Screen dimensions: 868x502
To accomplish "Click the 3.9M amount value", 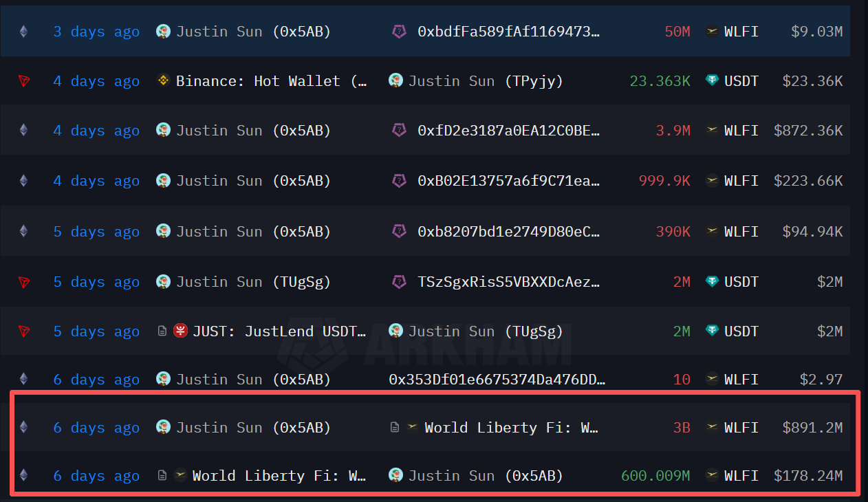I will click(673, 131).
